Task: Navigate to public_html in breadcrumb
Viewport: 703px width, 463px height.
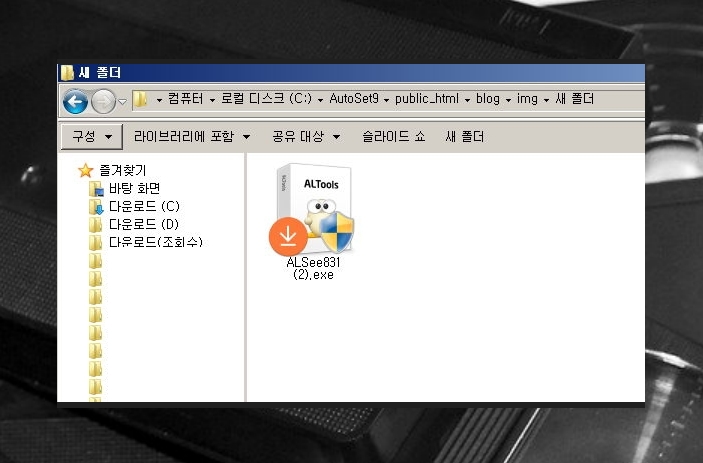Action: [427, 99]
